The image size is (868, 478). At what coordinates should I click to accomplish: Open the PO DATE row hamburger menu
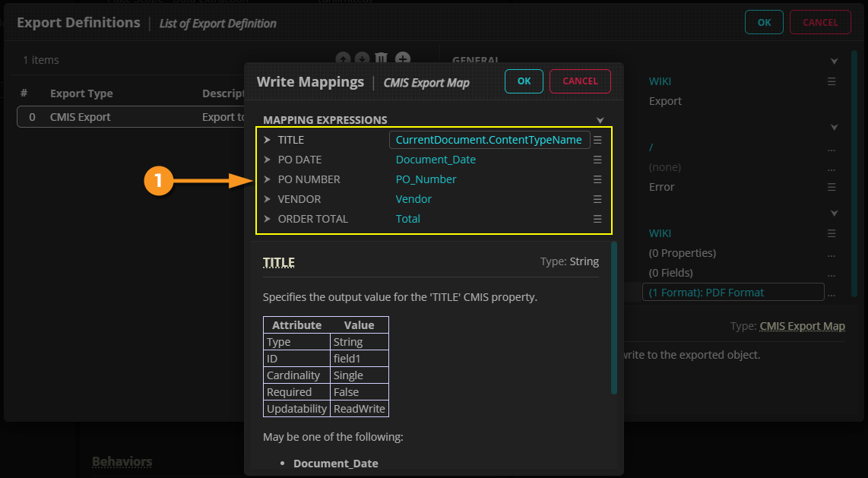click(x=597, y=160)
